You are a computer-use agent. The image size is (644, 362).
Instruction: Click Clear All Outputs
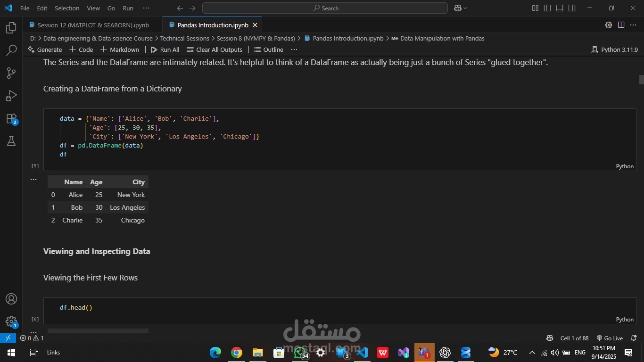coord(215,49)
